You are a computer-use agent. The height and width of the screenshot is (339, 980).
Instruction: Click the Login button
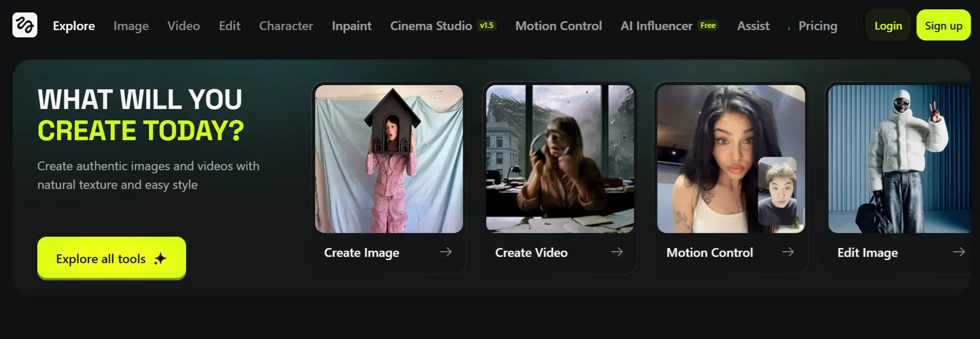pos(888,25)
